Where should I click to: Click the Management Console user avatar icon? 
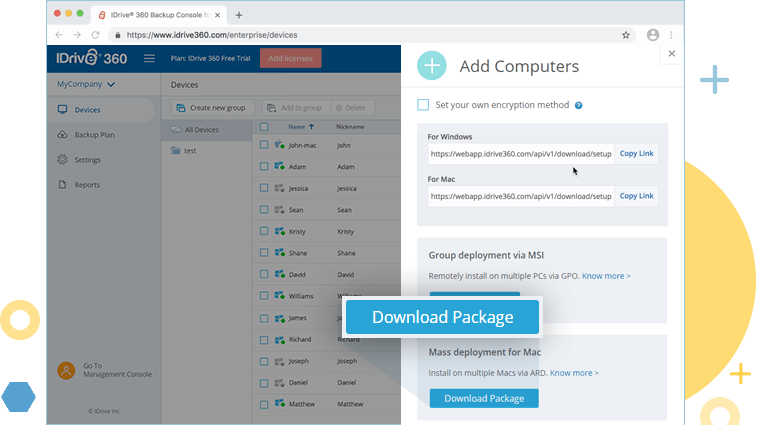tap(66, 371)
